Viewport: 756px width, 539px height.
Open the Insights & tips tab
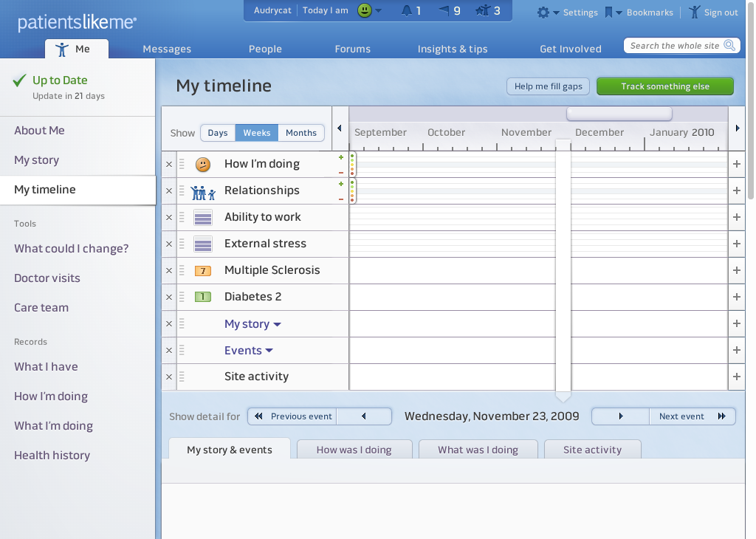pos(453,49)
